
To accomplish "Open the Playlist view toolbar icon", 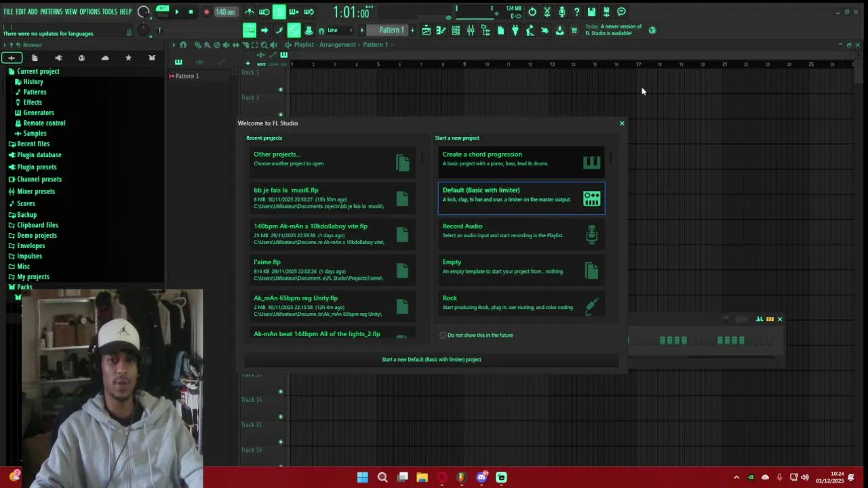I will [426, 30].
